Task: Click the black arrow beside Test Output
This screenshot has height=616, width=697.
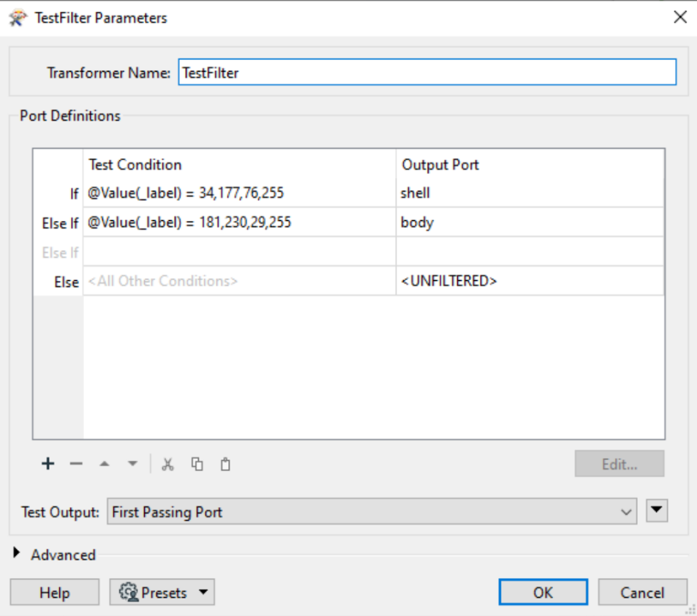Action: click(x=658, y=511)
